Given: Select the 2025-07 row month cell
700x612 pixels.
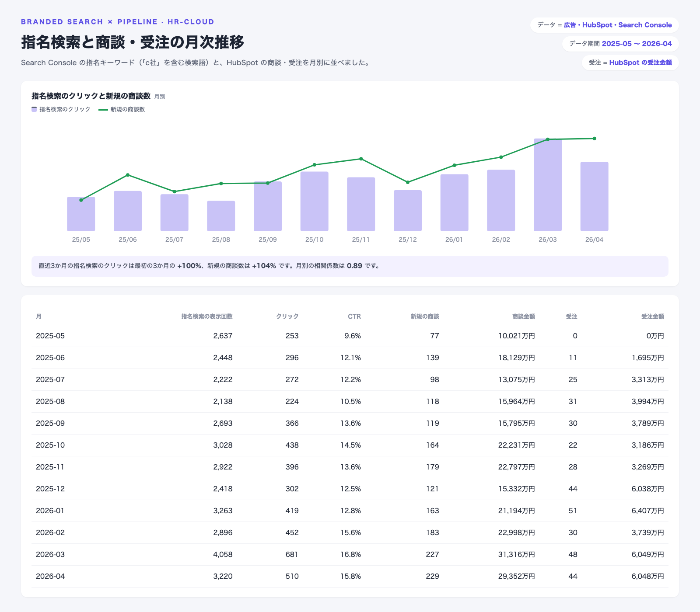Looking at the screenshot, I should (50, 379).
